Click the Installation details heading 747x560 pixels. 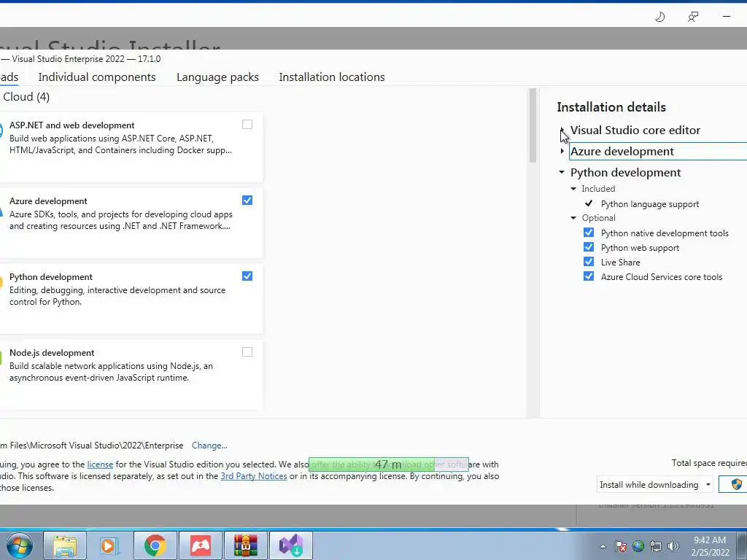pos(611,107)
